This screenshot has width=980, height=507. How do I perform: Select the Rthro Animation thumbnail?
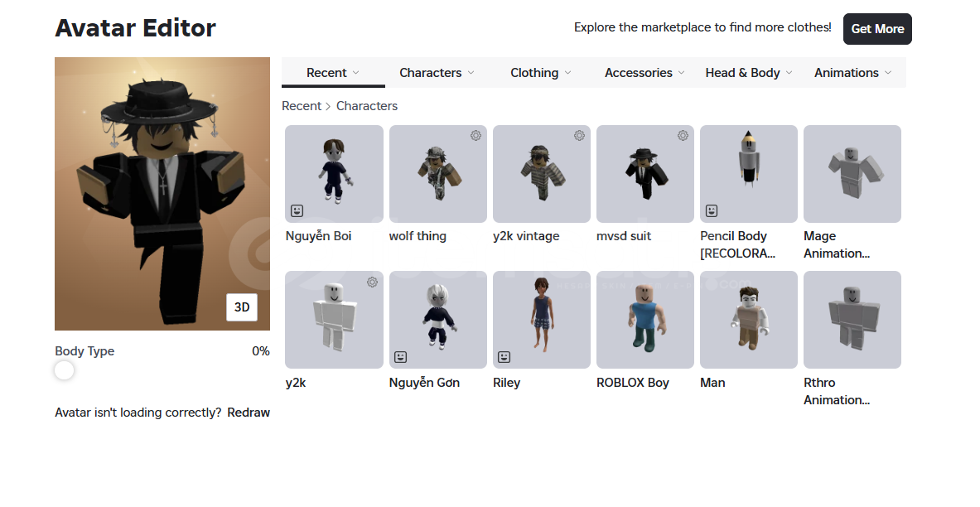[x=852, y=320]
